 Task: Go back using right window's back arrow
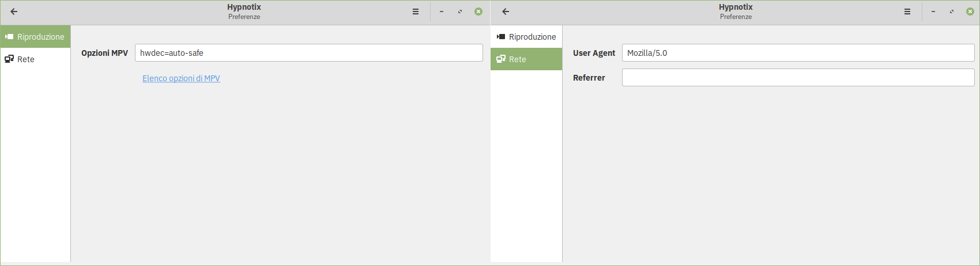506,12
